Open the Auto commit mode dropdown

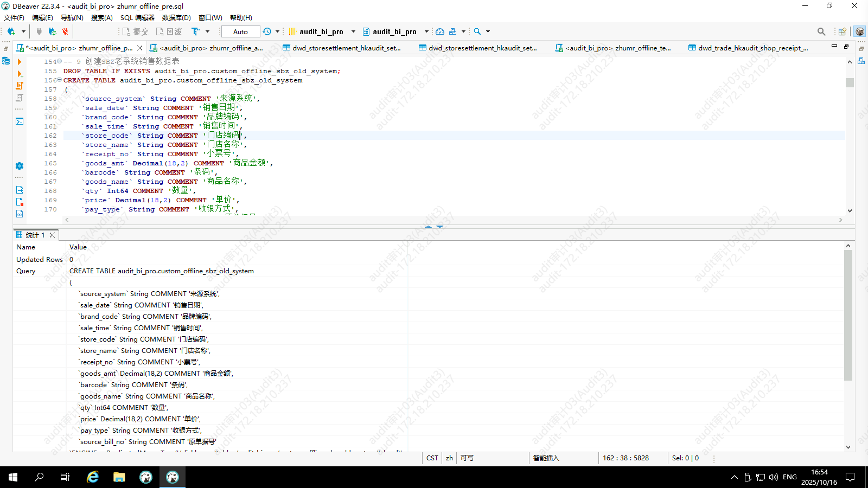(240, 31)
